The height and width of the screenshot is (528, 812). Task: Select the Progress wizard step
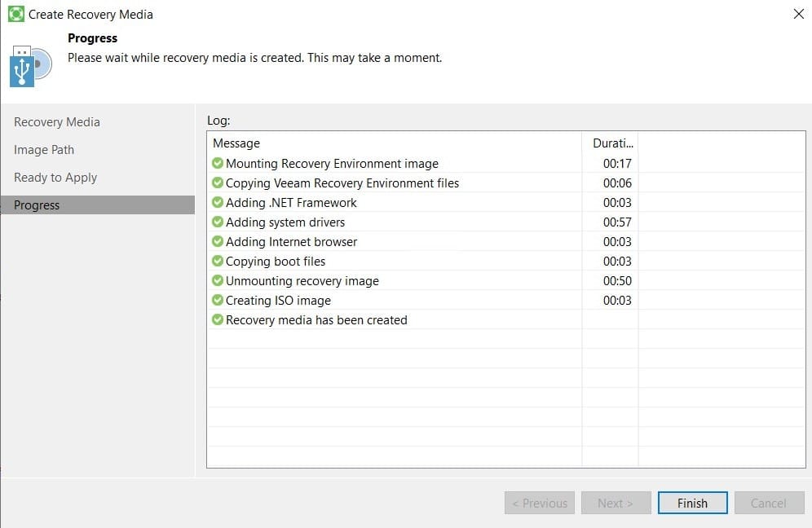98,205
